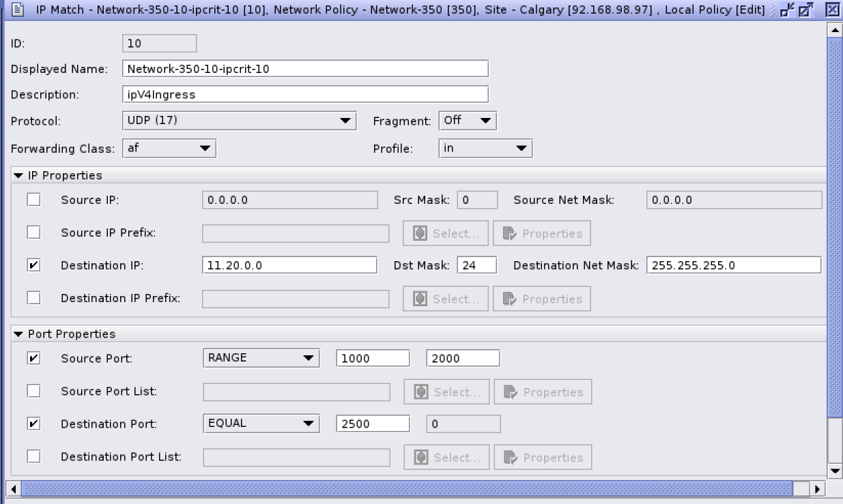Click the Displayed Name text field

(306, 69)
